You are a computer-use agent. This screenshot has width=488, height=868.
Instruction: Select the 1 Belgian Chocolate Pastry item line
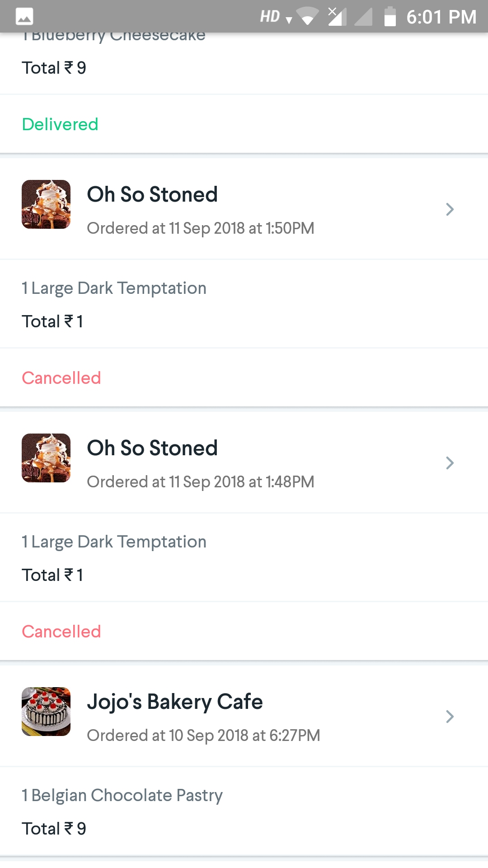[122, 795]
